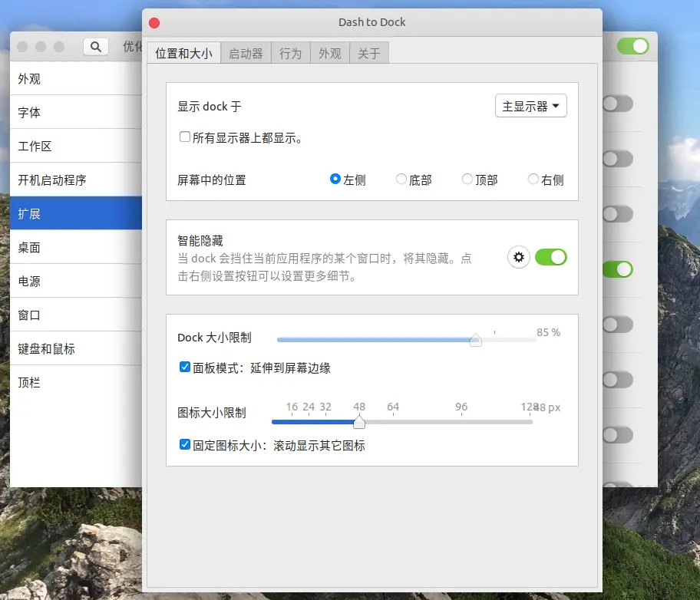Check 所有显示器上都显示 checkbox

point(184,137)
